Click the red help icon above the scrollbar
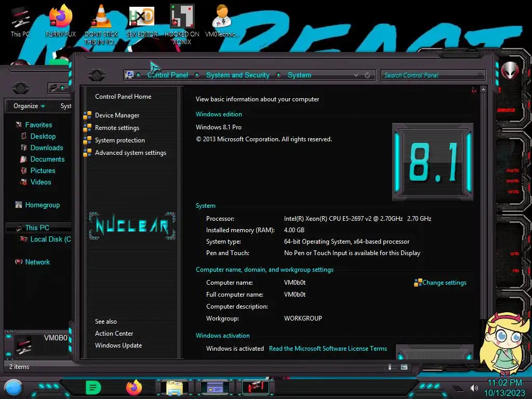The width and height of the screenshot is (532, 399). coord(474,90)
